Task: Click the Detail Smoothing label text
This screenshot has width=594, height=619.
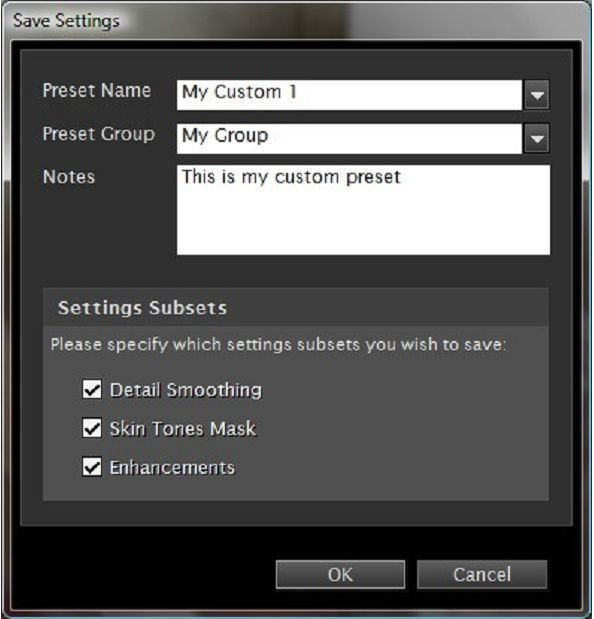Action: (x=186, y=390)
